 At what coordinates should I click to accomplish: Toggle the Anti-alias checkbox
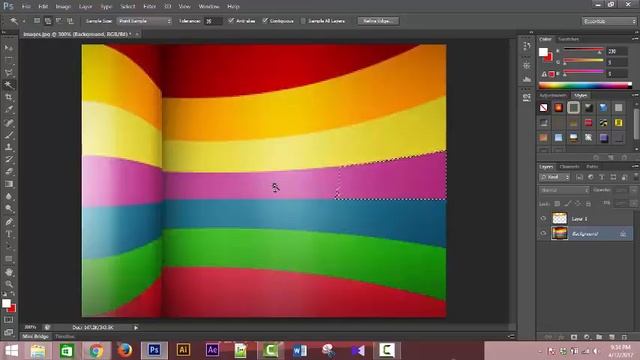click(231, 20)
